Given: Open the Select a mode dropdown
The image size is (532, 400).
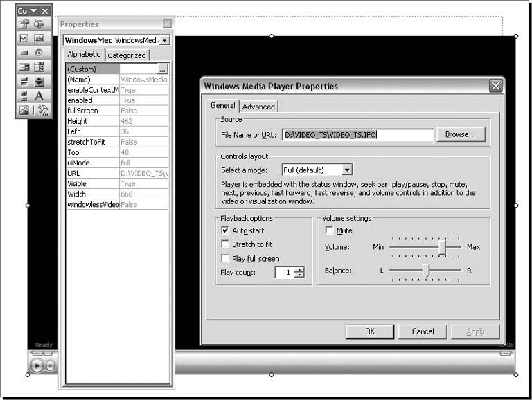Looking at the screenshot, I should pyautogui.click(x=347, y=170).
